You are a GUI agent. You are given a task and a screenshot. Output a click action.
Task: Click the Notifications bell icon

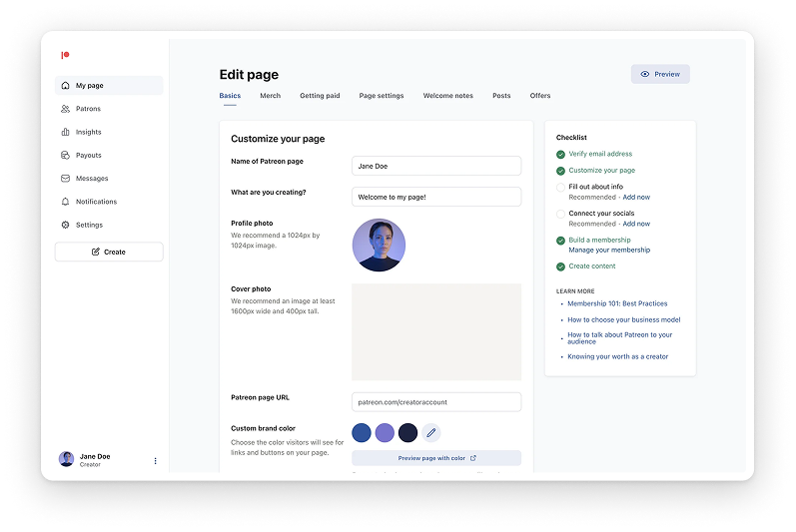pyautogui.click(x=65, y=202)
